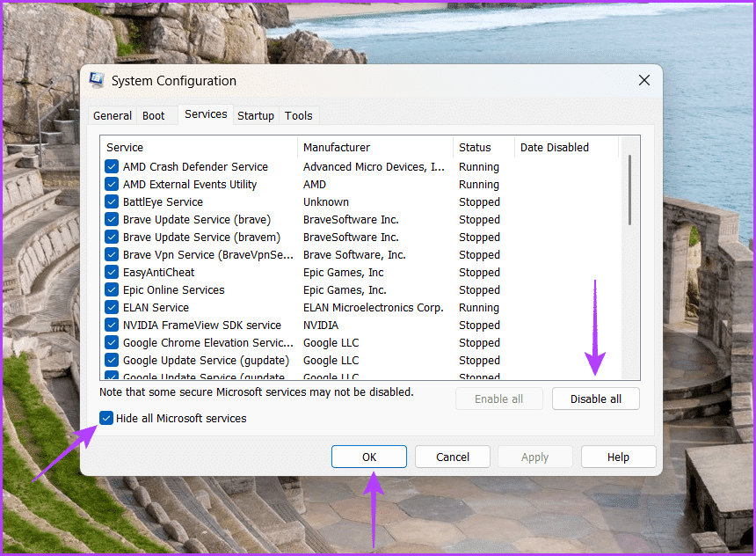Click 'Brave Software, Inc.' manufacturer cell
This screenshot has width=756, height=556.
pos(354,254)
